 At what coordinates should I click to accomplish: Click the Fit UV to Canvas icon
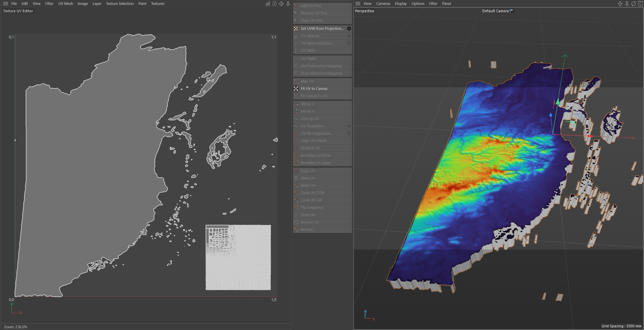point(296,89)
